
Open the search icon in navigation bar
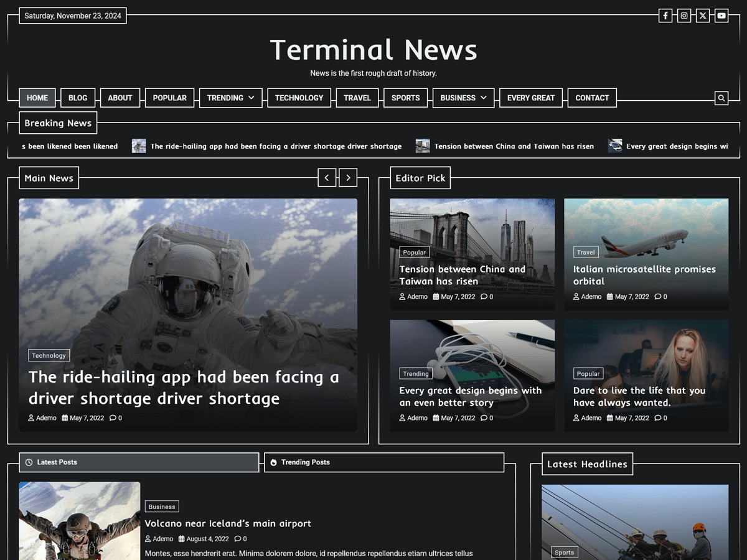click(721, 98)
